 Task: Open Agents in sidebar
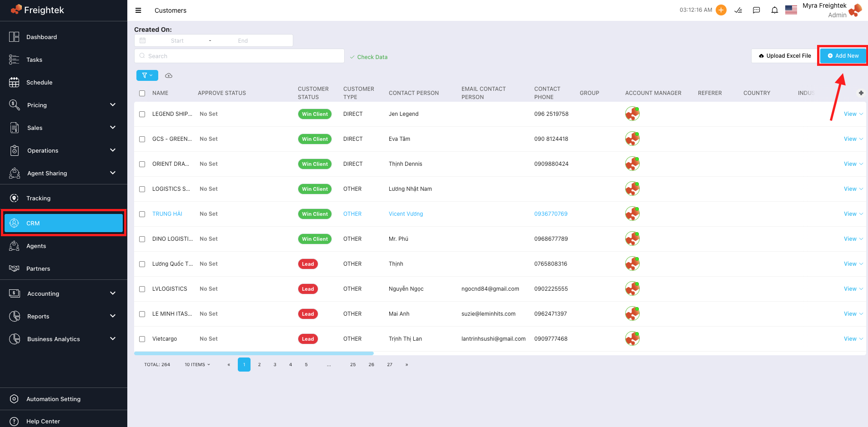point(64,246)
